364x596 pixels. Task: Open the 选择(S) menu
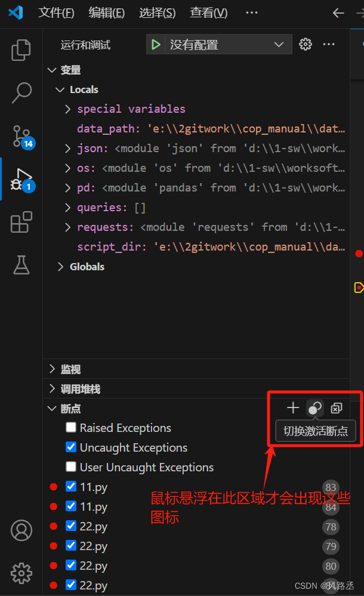tap(157, 13)
